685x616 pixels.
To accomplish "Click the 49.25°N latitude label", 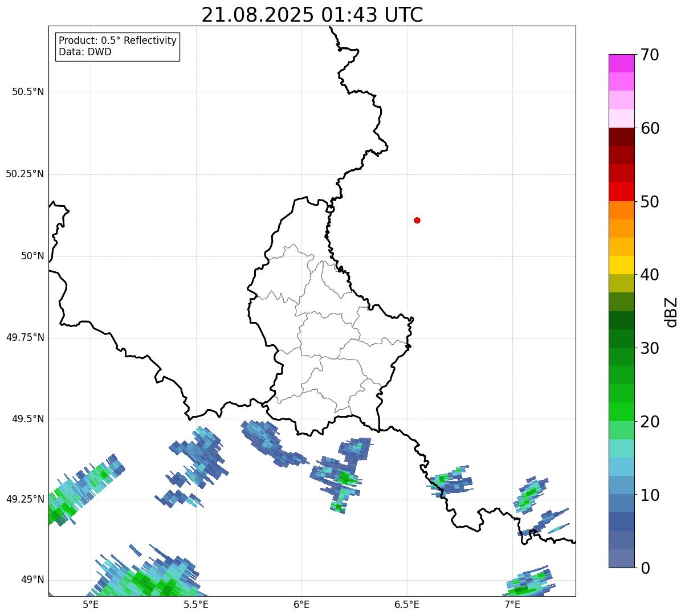I will pos(25,499).
